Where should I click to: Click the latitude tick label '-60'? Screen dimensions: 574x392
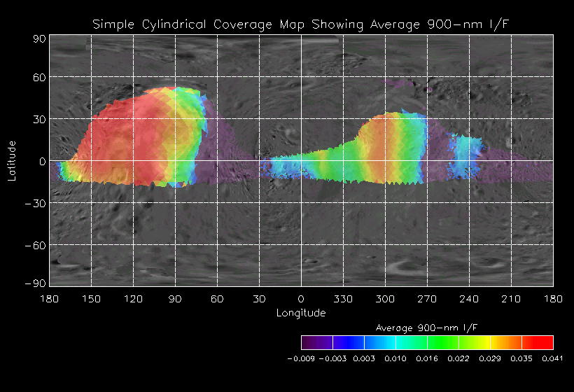pyautogui.click(x=35, y=246)
